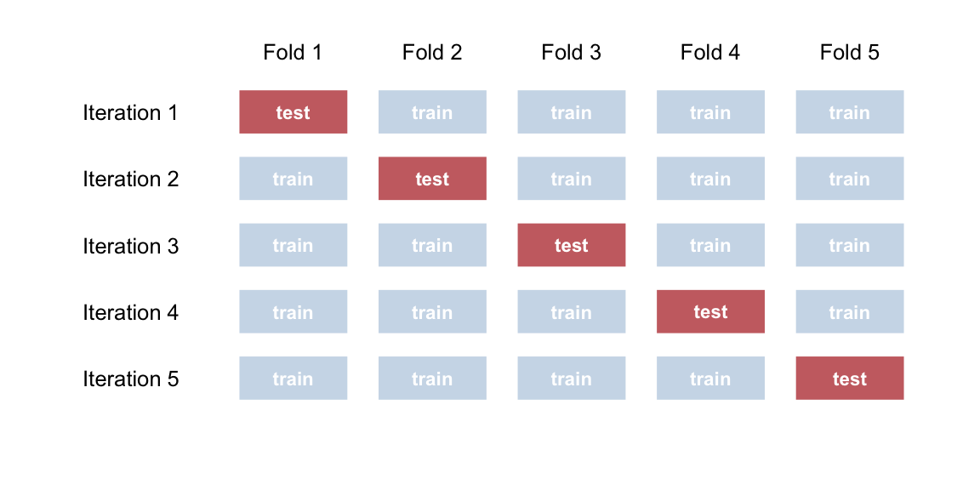980x490 pixels.
Task: Click the Iteration 2 row label
Action: click(x=130, y=179)
